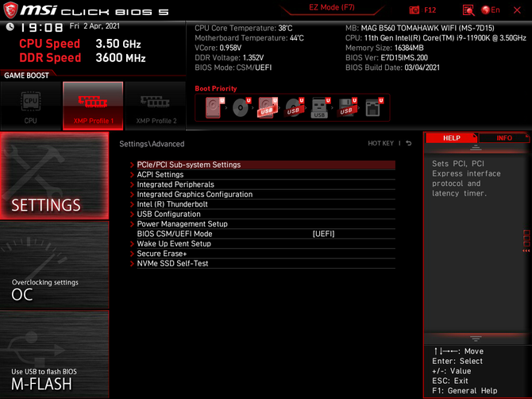The height and width of the screenshot is (399, 532).
Task: Close the BIOS with the X button
Action: click(x=517, y=10)
